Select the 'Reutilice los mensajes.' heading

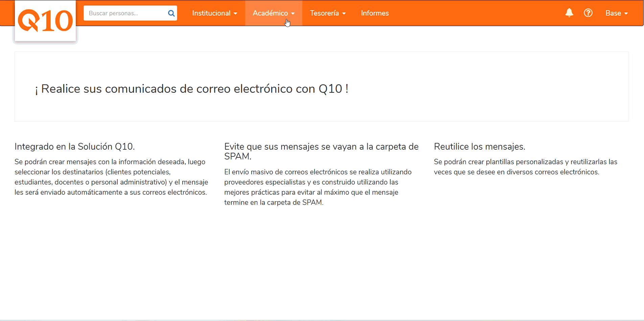pos(480,147)
